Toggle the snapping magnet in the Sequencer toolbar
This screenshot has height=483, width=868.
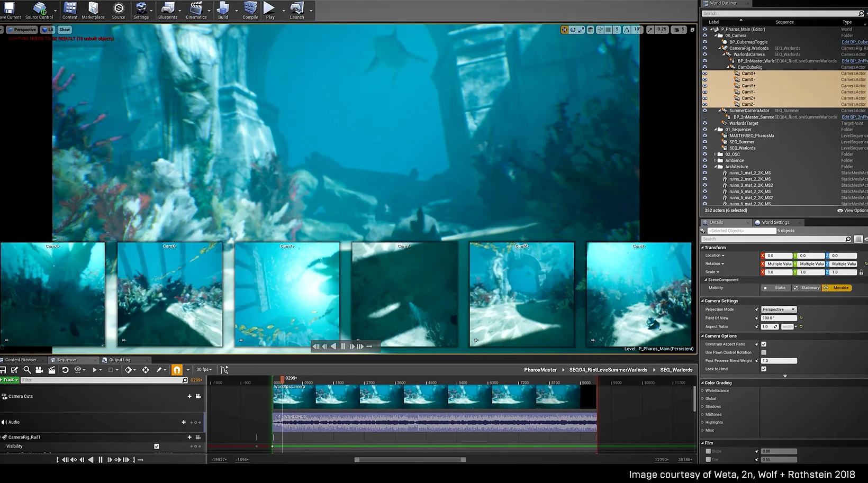point(176,369)
